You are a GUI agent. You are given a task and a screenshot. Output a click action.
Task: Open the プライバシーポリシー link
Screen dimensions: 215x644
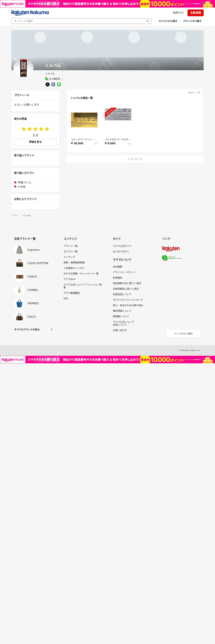click(125, 272)
